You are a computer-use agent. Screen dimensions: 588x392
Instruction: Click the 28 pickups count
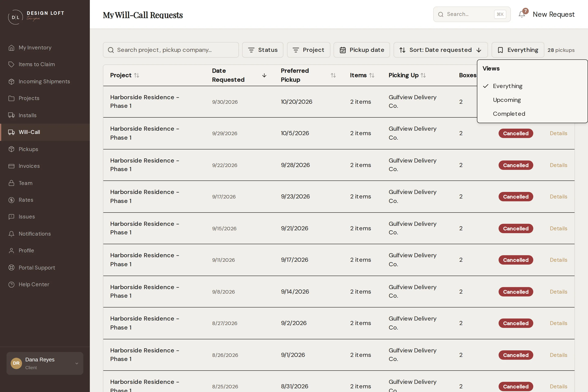[561, 50]
